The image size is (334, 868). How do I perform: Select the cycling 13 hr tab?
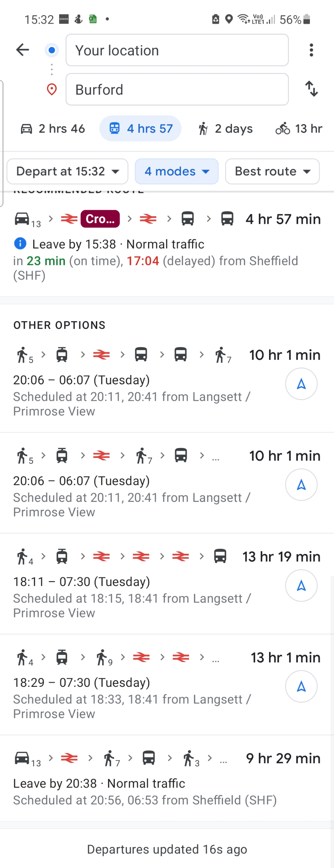click(299, 129)
